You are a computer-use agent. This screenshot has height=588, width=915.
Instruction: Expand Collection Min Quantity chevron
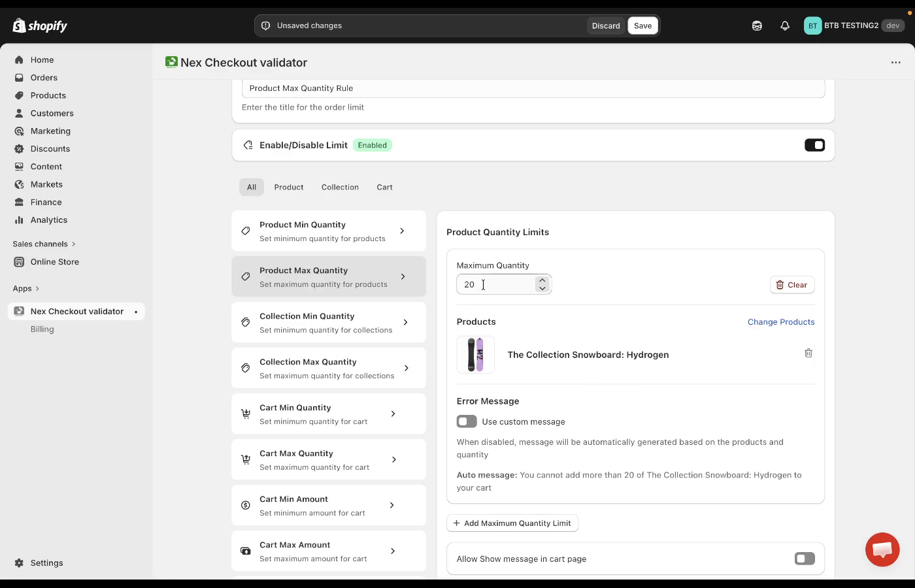[406, 322]
